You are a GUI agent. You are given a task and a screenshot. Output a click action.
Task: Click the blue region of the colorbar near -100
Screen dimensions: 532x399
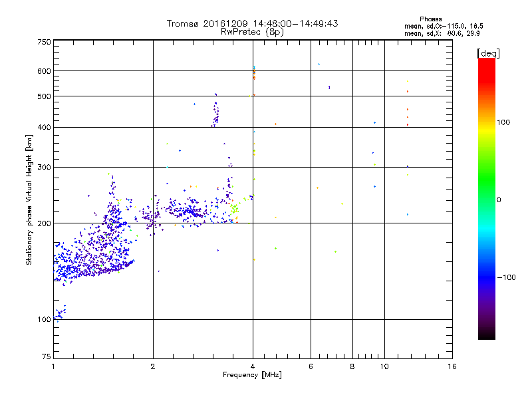click(x=487, y=277)
